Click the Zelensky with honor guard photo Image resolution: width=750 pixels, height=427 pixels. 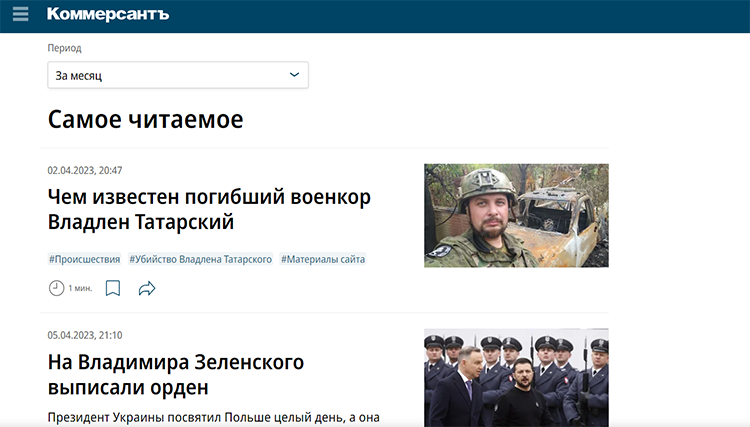tap(516, 378)
